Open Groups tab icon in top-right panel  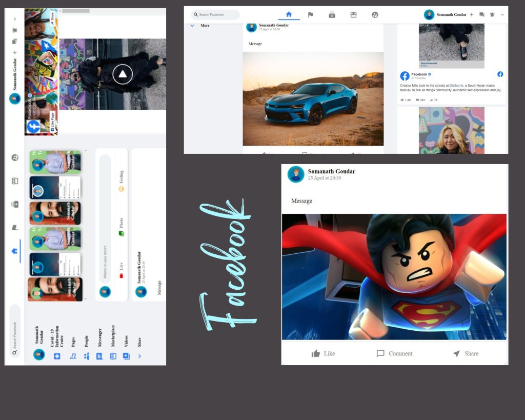point(375,15)
